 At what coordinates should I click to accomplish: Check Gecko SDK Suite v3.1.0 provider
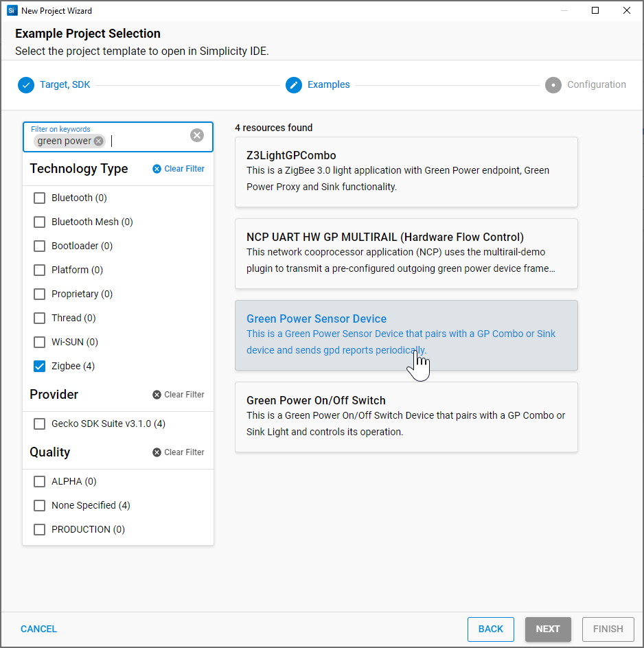pyautogui.click(x=39, y=424)
